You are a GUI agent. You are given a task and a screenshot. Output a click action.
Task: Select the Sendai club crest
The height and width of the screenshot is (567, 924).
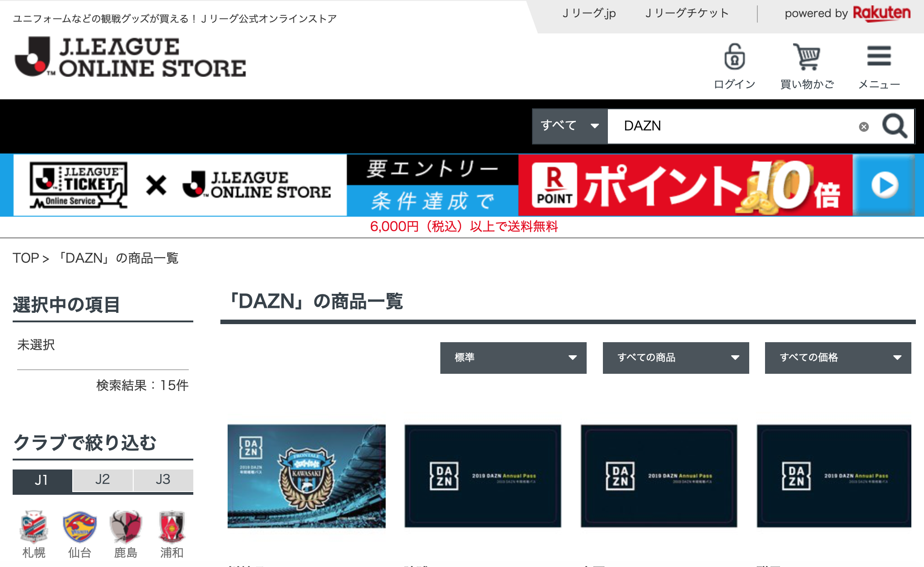(79, 527)
